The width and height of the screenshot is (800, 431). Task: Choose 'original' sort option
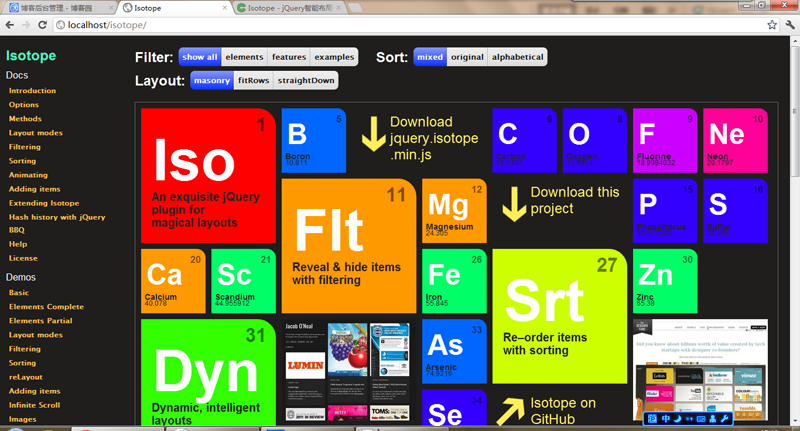point(467,57)
